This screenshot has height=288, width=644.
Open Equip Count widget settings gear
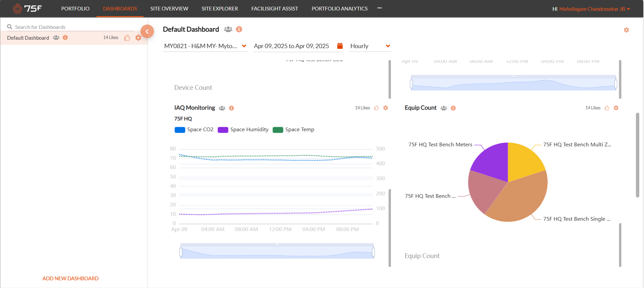pos(616,108)
